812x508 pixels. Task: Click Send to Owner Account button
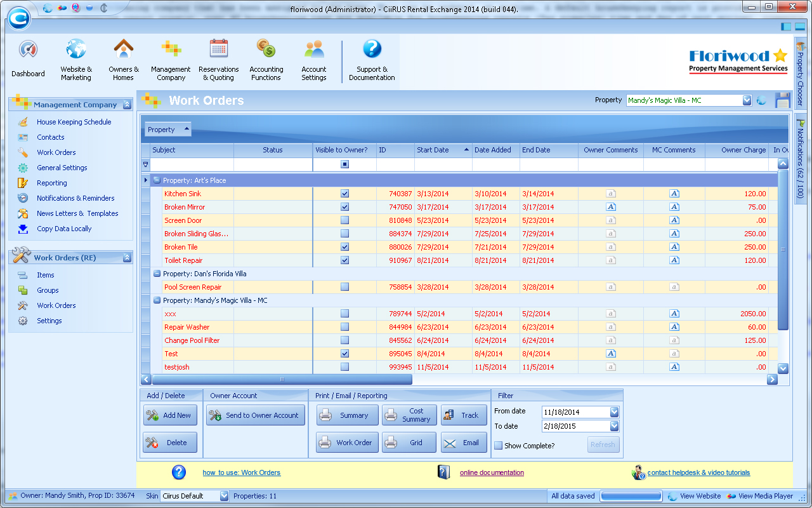tap(256, 415)
